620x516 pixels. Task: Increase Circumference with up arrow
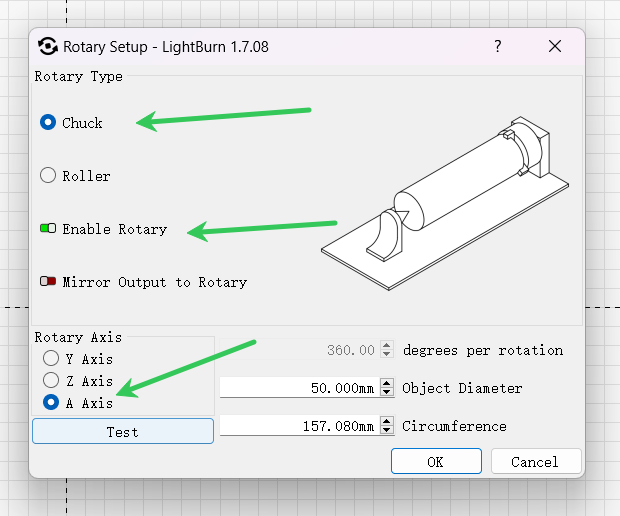click(387, 421)
